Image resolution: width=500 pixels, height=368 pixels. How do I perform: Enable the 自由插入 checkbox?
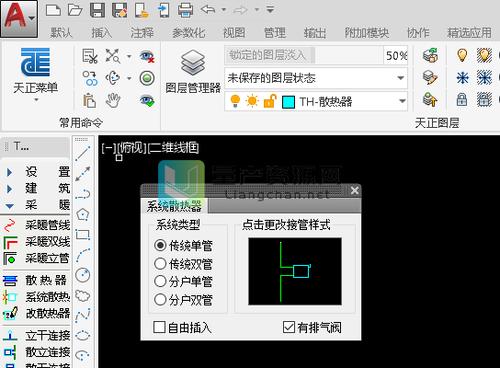click(159, 327)
